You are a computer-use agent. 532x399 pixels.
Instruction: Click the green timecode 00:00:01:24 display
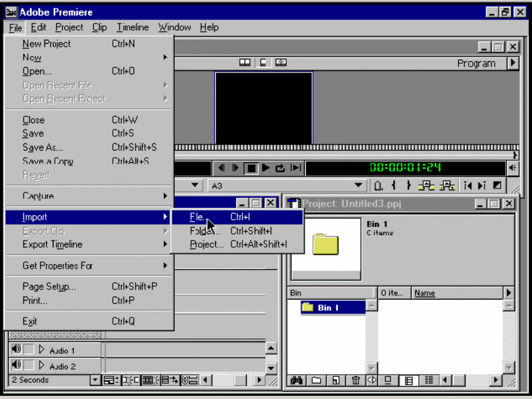(406, 168)
